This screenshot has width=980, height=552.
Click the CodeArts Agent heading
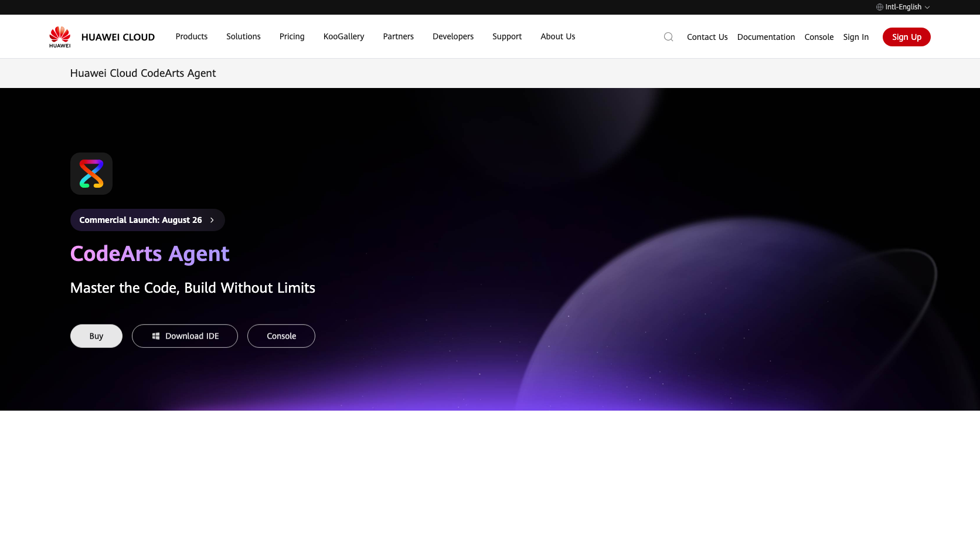(x=150, y=253)
